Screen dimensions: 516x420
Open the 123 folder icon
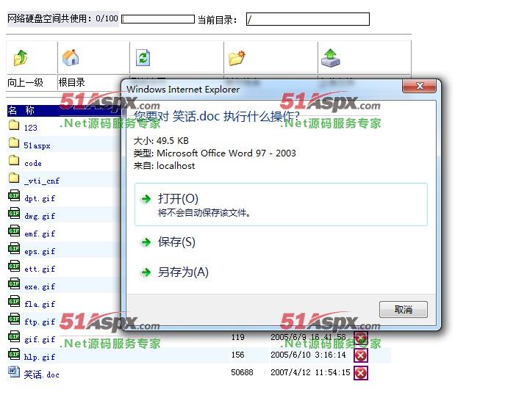pyautogui.click(x=14, y=125)
